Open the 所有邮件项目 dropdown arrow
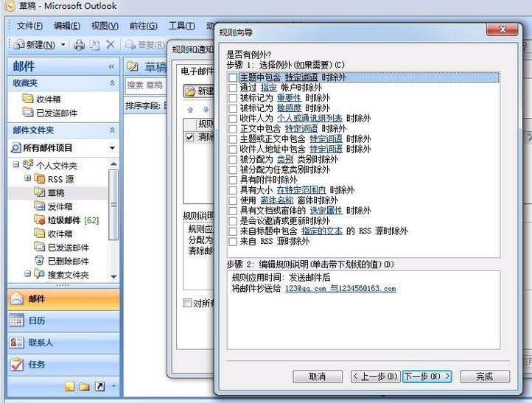This screenshot has width=532, height=403. point(112,148)
